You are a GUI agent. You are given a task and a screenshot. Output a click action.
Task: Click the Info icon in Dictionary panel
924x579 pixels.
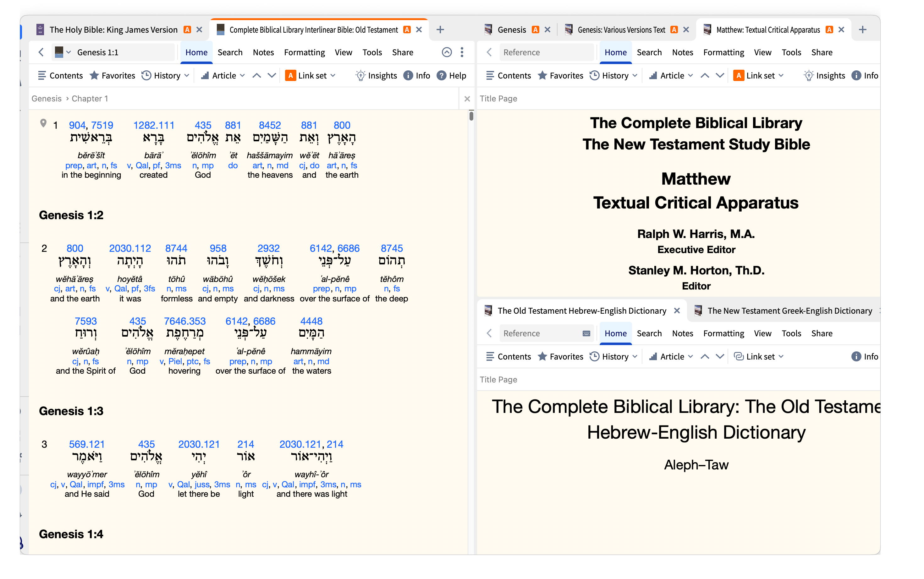coord(856,356)
